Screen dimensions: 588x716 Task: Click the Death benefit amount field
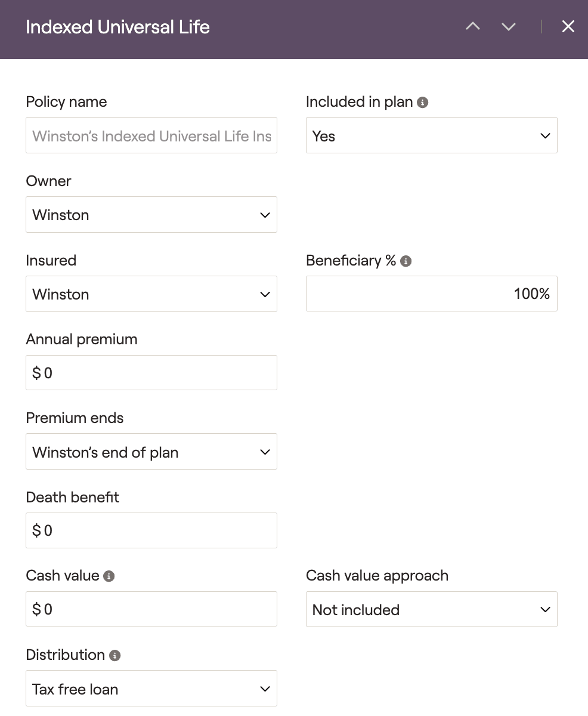click(x=151, y=530)
